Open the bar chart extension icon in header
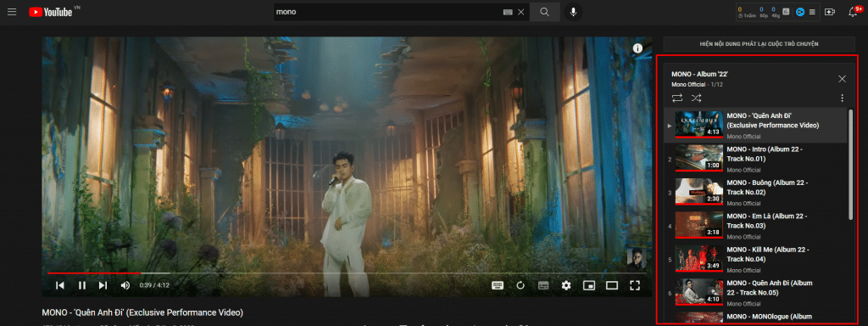The height and width of the screenshot is (326, 868). tap(786, 12)
